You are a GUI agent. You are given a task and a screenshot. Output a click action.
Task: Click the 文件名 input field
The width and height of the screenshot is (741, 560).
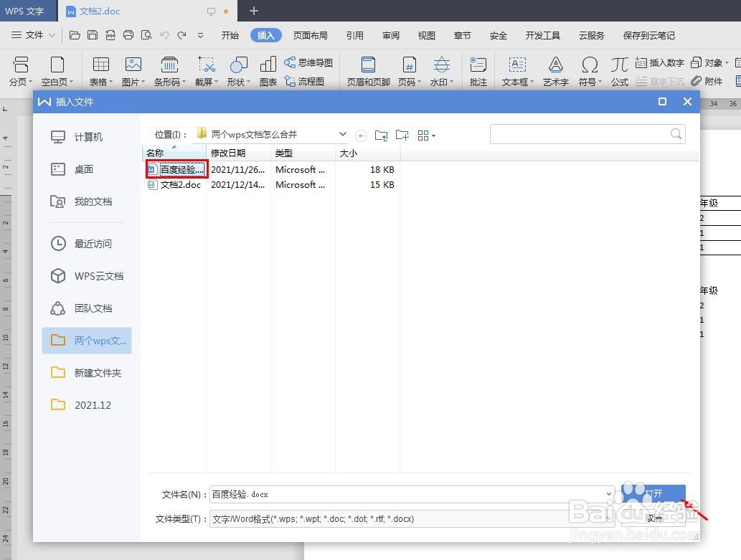point(412,494)
